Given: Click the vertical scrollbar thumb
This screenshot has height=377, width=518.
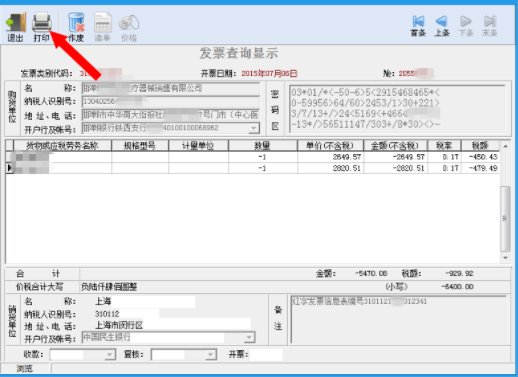Looking at the screenshot, I should click(505, 218).
